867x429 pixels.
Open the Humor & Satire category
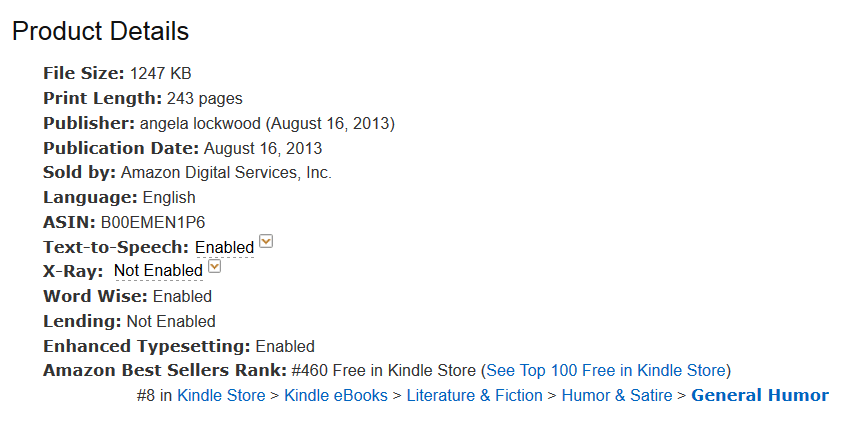[617, 395]
